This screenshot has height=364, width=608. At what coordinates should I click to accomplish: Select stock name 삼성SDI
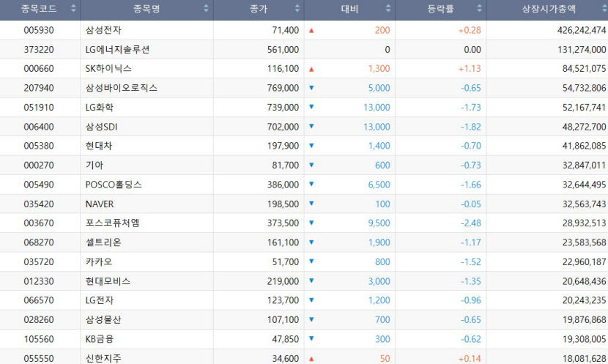101,127
